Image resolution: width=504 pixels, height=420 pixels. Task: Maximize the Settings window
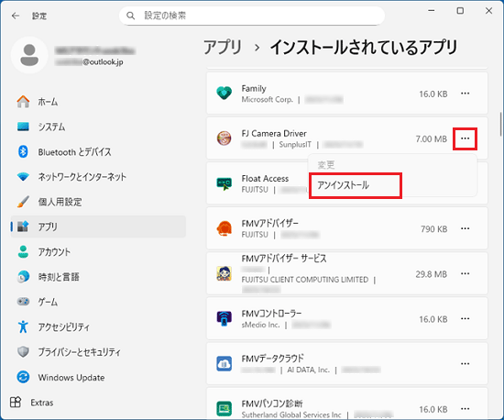pyautogui.click(x=460, y=11)
